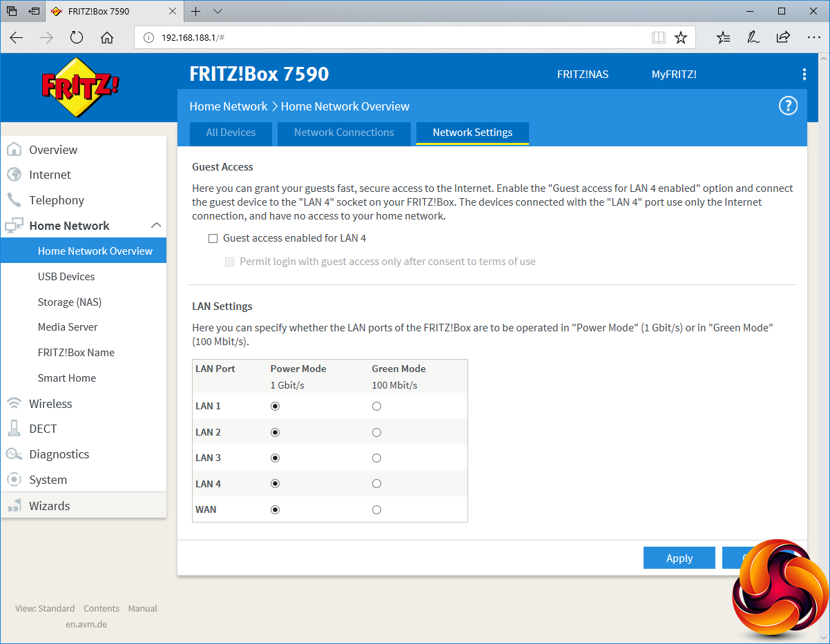Image resolution: width=830 pixels, height=644 pixels.
Task: Click the Diagnostics icon in sidebar
Action: [14, 454]
